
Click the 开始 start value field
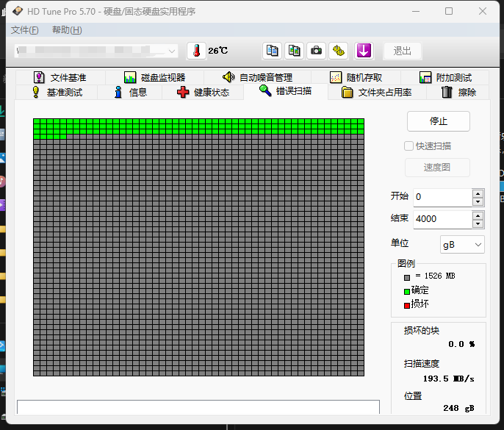coord(442,197)
